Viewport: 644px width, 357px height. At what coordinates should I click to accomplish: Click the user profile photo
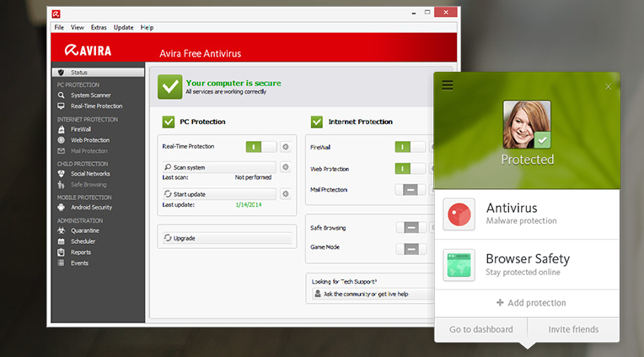[x=527, y=125]
